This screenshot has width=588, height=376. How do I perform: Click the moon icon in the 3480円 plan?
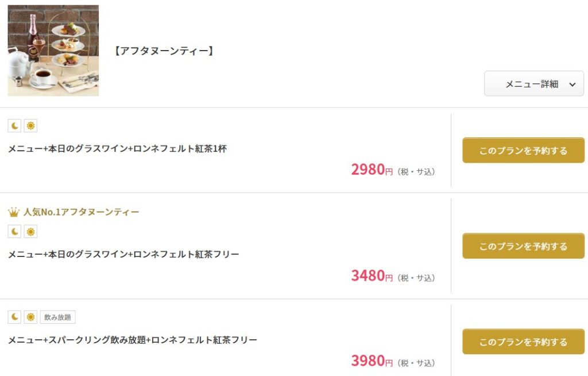pyautogui.click(x=14, y=232)
